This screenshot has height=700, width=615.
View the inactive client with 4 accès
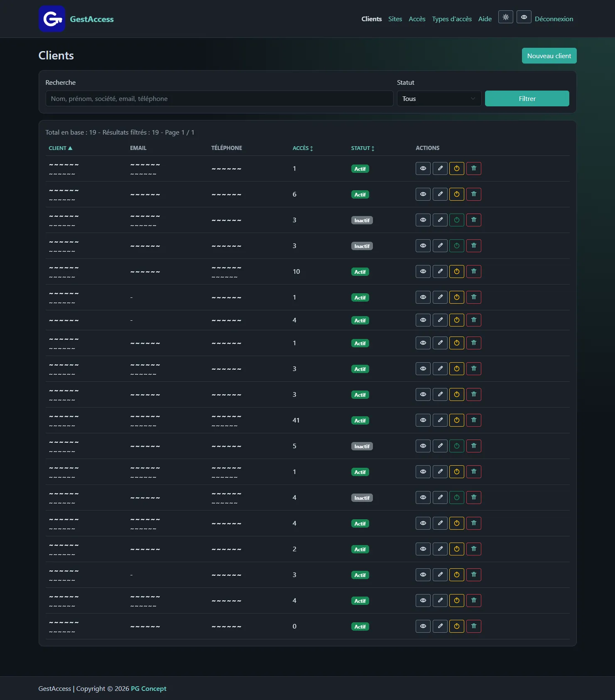(423, 497)
